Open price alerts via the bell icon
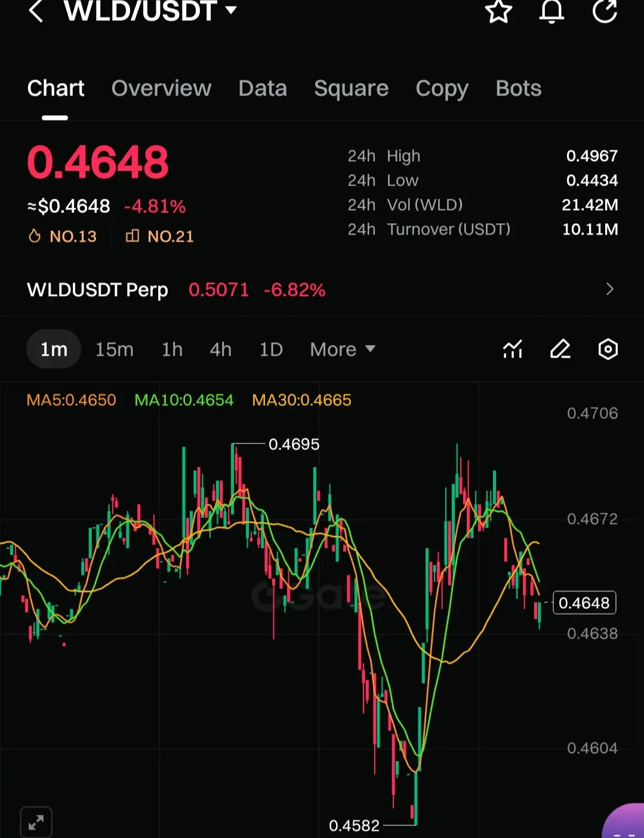This screenshot has height=838, width=644. (x=551, y=11)
